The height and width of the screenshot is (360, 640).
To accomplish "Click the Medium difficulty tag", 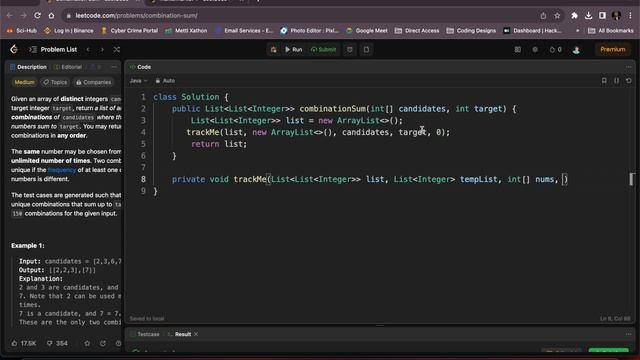I will pos(24,82).
